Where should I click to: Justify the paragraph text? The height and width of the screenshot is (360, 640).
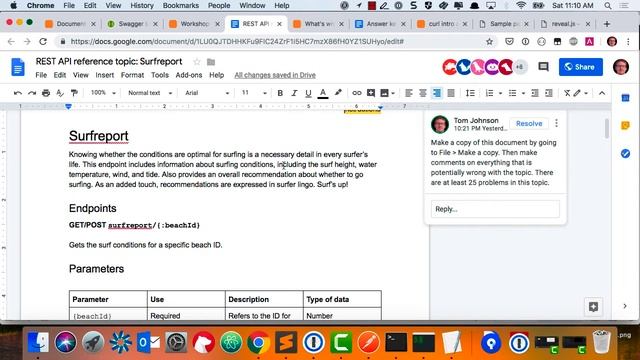point(451,93)
